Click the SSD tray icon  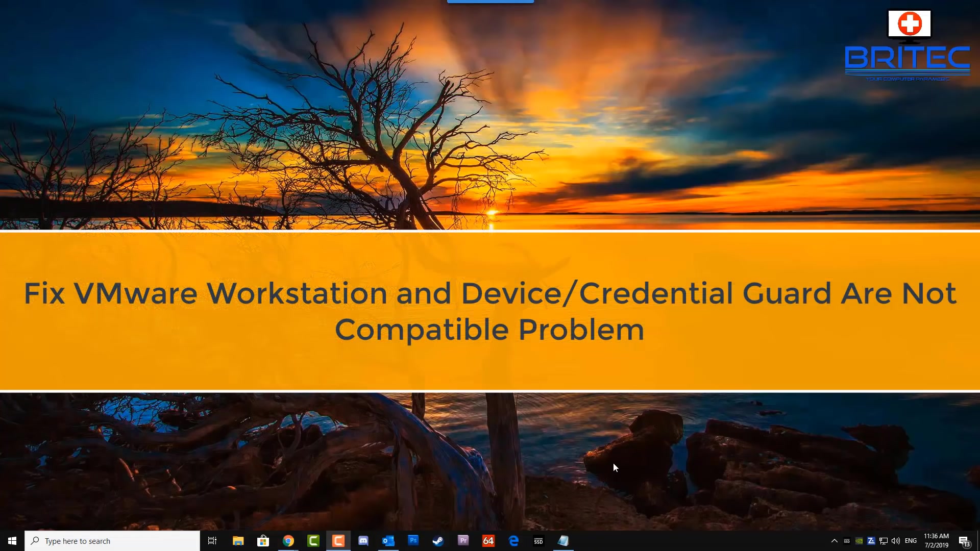(847, 541)
